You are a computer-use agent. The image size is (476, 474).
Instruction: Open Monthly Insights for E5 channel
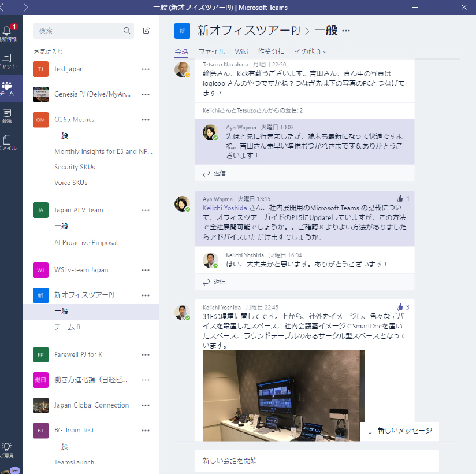pos(103,151)
